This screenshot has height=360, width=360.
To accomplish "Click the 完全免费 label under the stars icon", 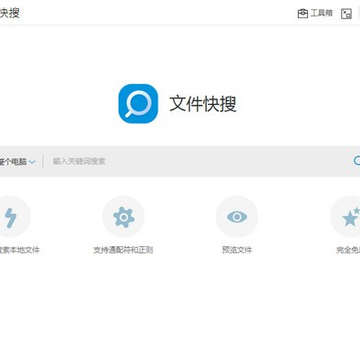I will (348, 250).
